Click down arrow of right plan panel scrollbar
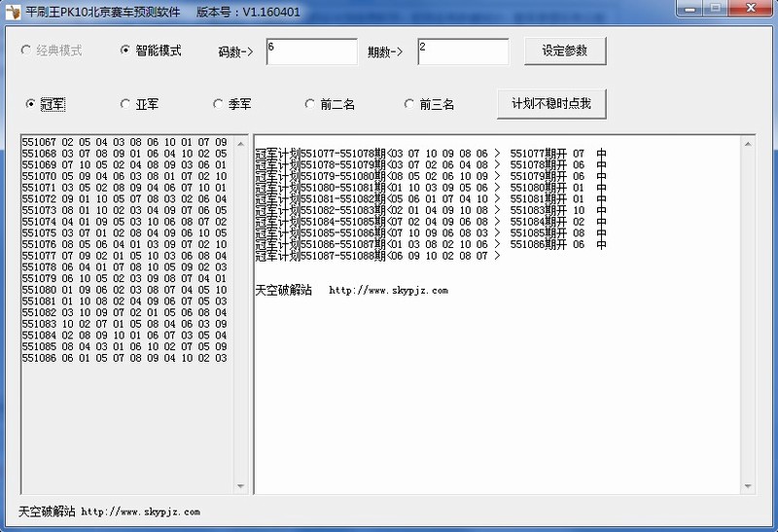Viewport: 778px width, 532px height. click(748, 486)
